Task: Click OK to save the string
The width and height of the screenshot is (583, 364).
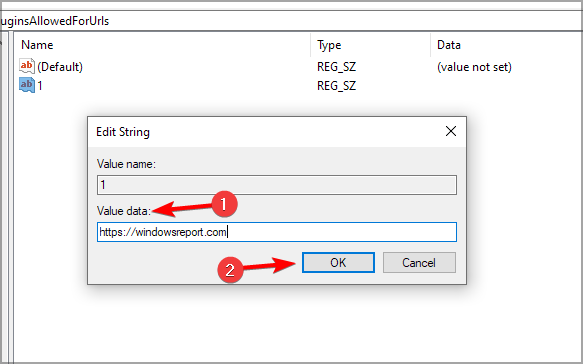Action: pyautogui.click(x=338, y=262)
